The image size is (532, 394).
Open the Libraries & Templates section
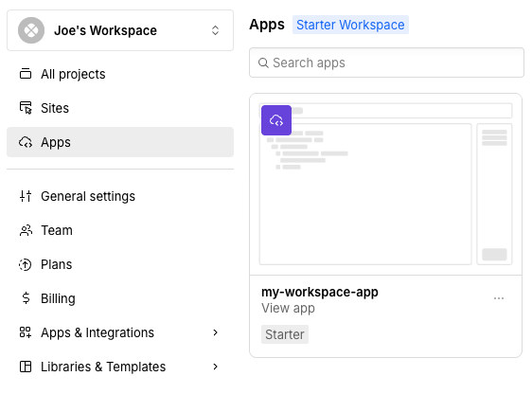[x=120, y=367]
